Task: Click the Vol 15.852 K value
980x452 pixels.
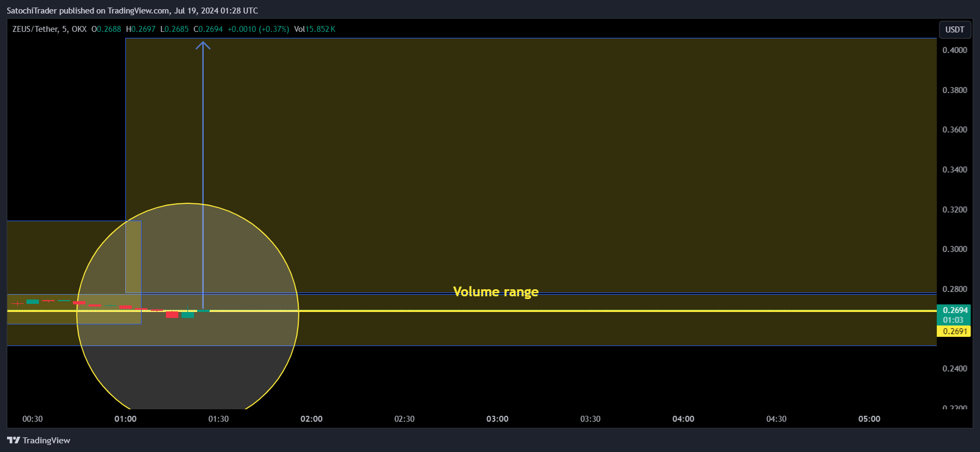Action: click(x=314, y=29)
